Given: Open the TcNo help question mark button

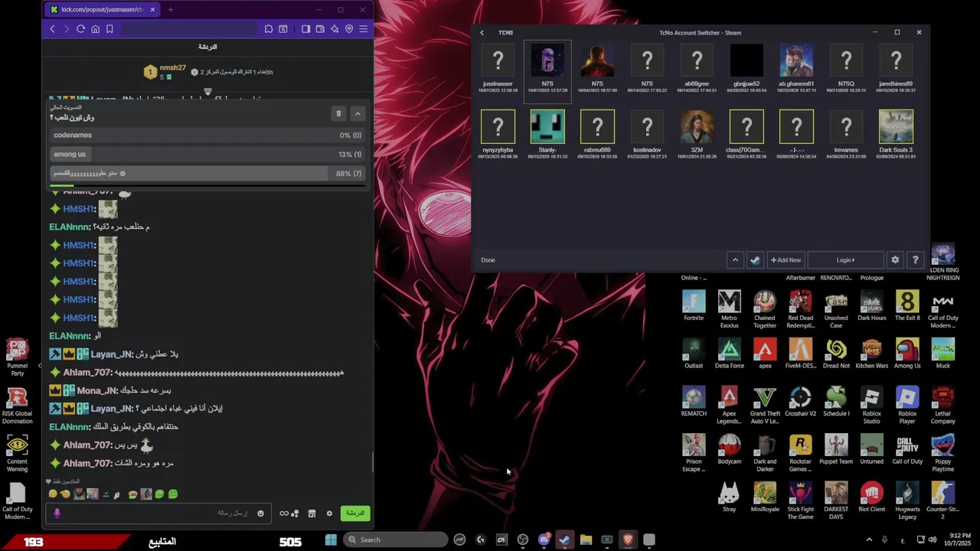Looking at the screenshot, I should 915,260.
